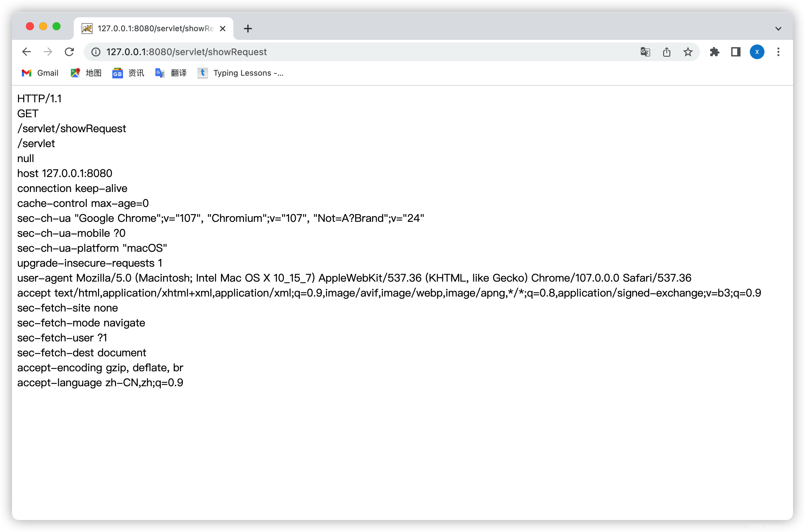Click the 'accept-language zh-CN,zh;q=0.9' line

tap(100, 382)
